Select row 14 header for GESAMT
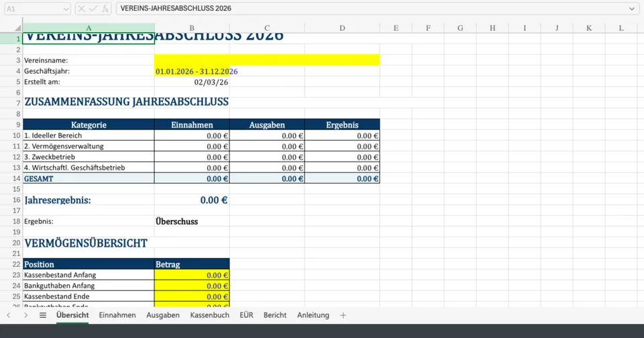 pyautogui.click(x=11, y=178)
